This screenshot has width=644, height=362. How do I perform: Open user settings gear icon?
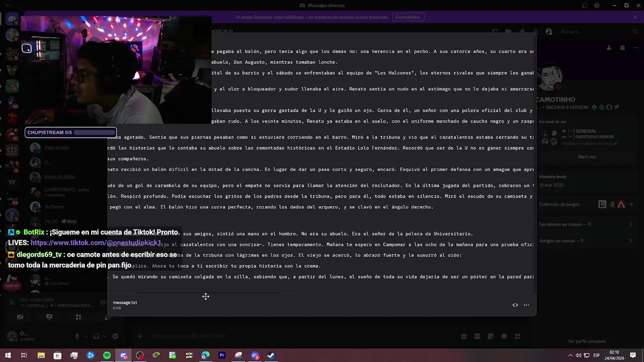coord(115,336)
